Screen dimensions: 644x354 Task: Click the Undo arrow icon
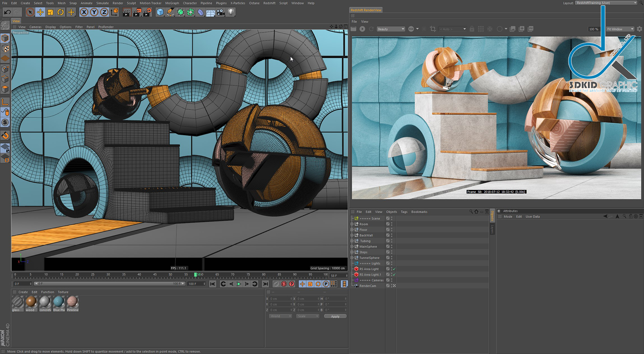pos(7,12)
